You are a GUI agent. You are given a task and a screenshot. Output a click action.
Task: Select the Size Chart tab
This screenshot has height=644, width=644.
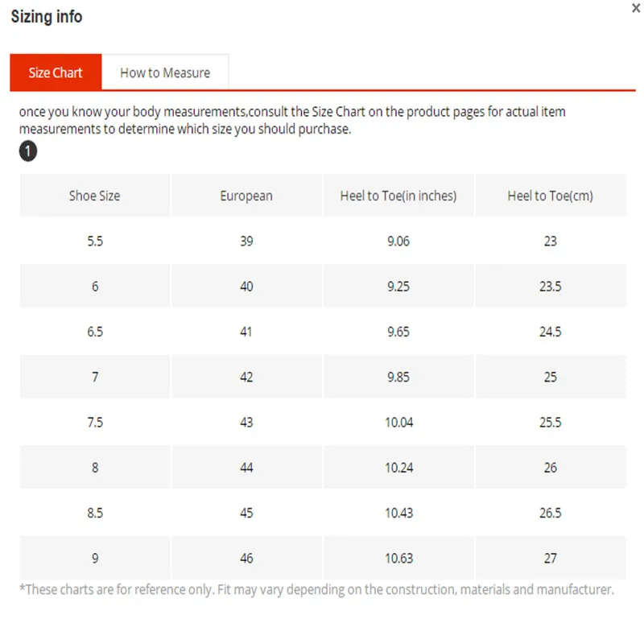56,72
